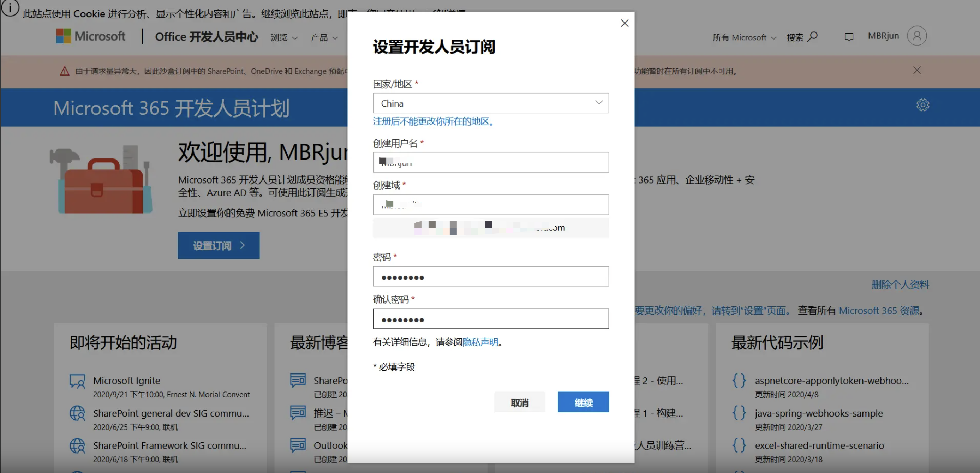Click blog icon beside SharePo... post
980x473 pixels.
pyautogui.click(x=298, y=380)
